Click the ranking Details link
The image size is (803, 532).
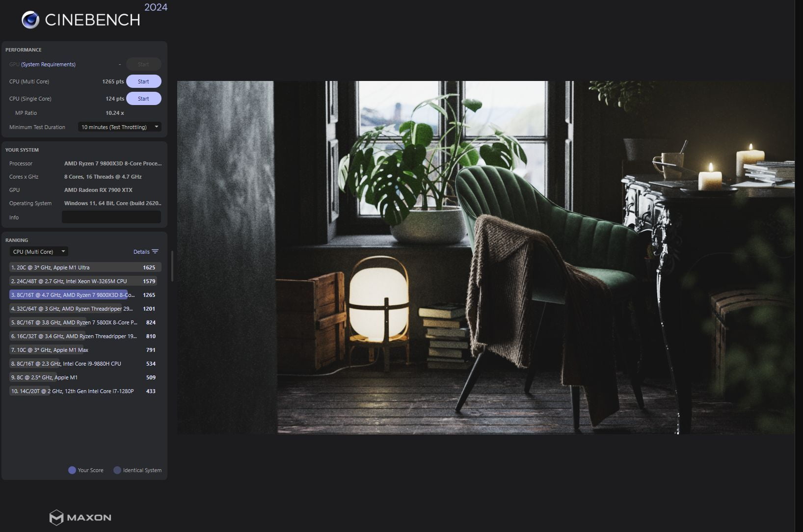(141, 252)
